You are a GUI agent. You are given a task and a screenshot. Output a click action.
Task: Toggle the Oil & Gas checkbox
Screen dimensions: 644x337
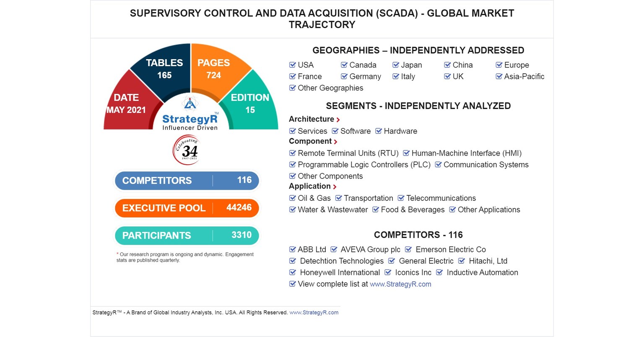pyautogui.click(x=293, y=198)
